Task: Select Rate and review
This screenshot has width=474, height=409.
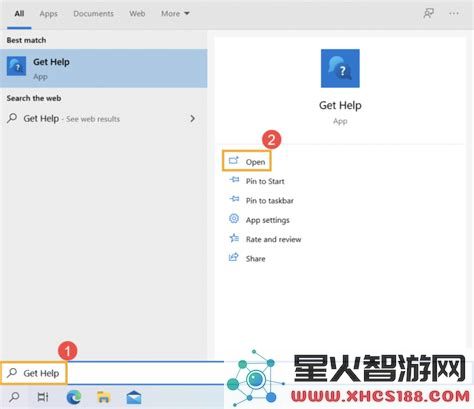Action: click(x=265, y=239)
